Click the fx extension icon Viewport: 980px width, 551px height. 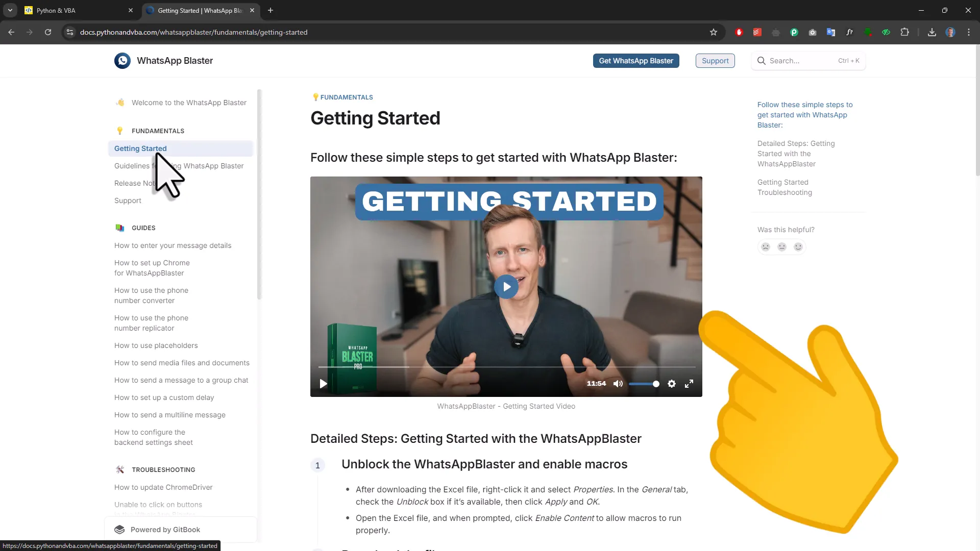849,32
